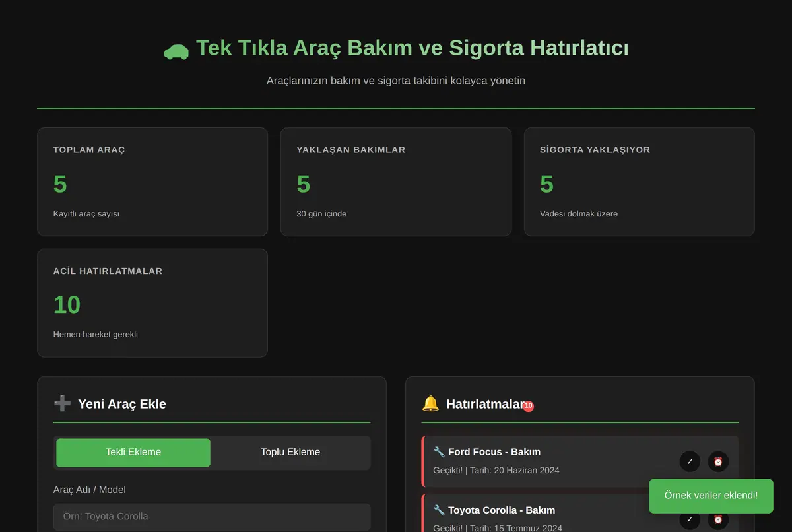Open the Acil Hatırlatmalar stat card
Image resolution: width=792 pixels, height=532 pixels.
(152, 303)
